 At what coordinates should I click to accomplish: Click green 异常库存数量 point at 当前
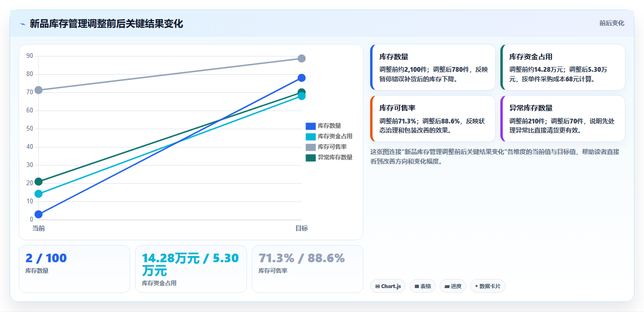coord(38,181)
